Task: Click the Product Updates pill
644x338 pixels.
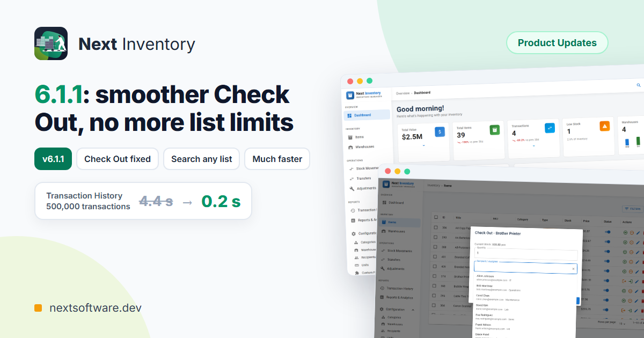Action: pyautogui.click(x=557, y=43)
